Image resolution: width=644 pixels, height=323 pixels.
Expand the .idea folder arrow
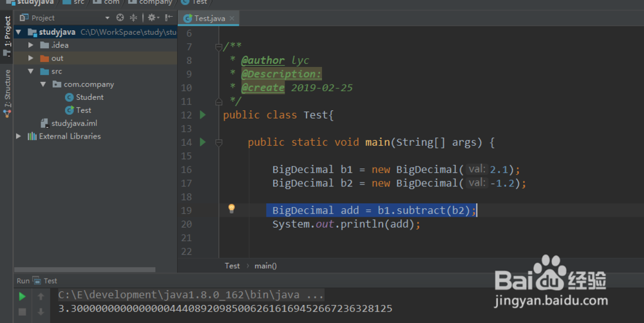click(31, 44)
